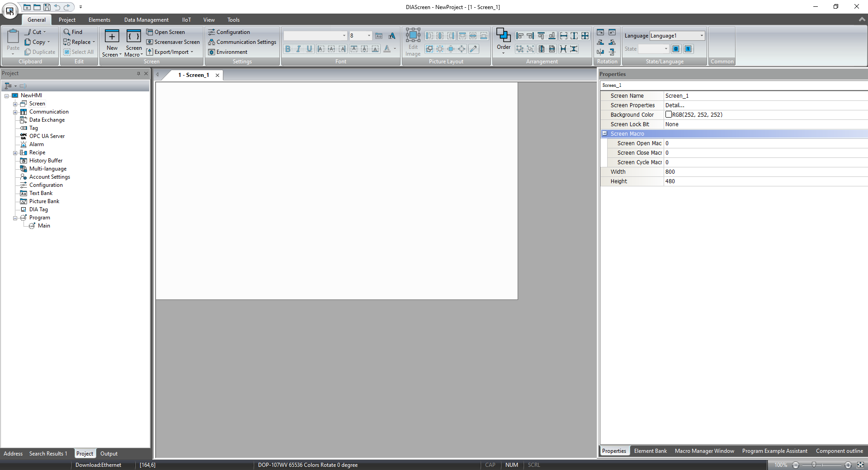The width and height of the screenshot is (868, 470).
Task: Click the Find magnifier icon
Action: coord(66,32)
